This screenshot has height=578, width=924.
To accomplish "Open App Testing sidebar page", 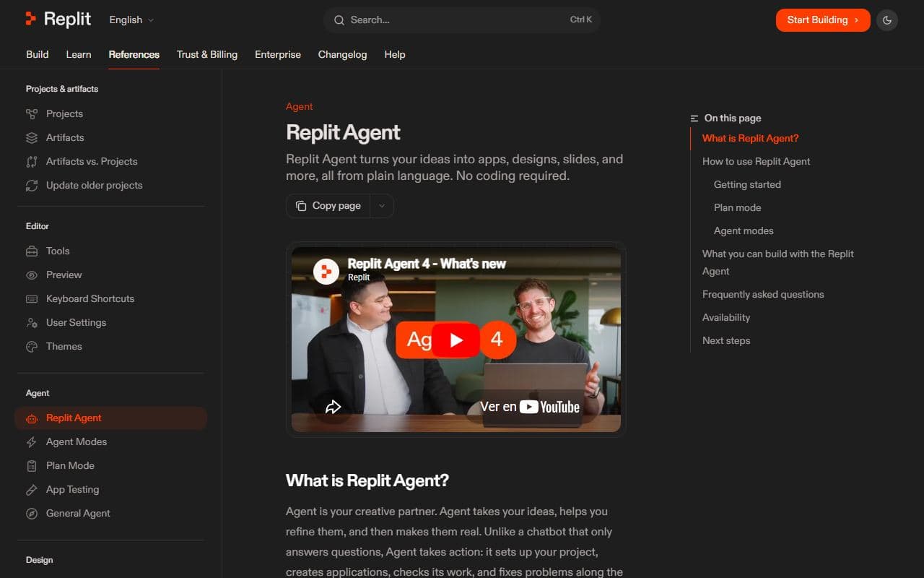I will coord(111,489).
